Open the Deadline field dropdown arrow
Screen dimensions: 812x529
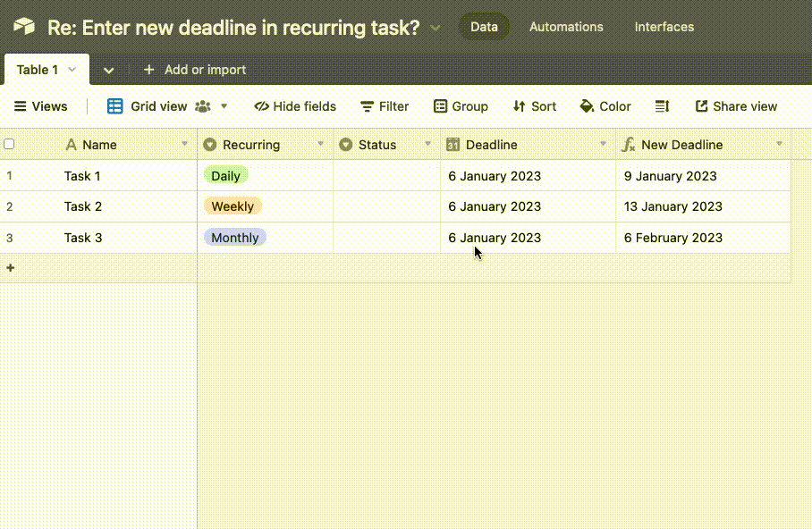tap(603, 144)
